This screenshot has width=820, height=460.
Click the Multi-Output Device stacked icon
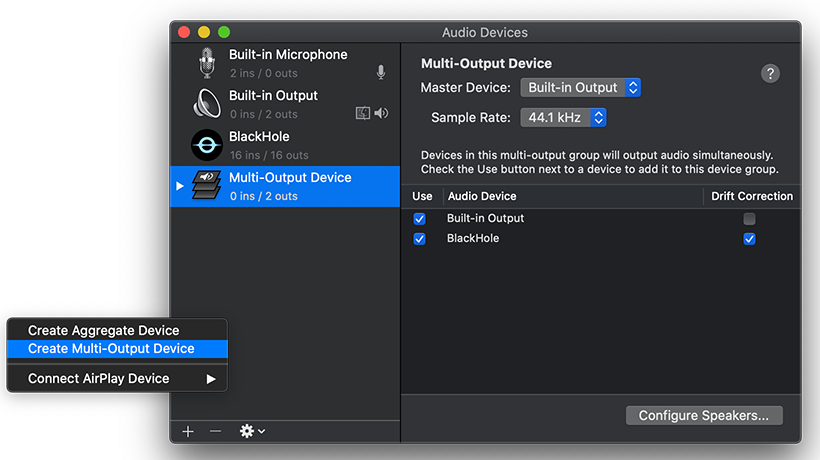(207, 186)
